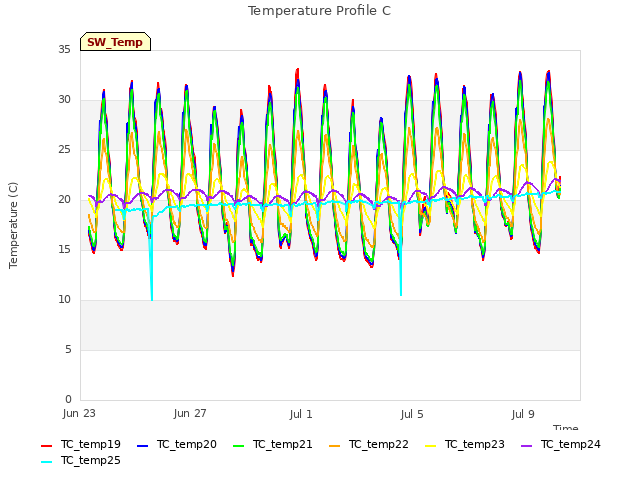
Task: Click the Jul 9 x-axis tick label
Action: (523, 414)
